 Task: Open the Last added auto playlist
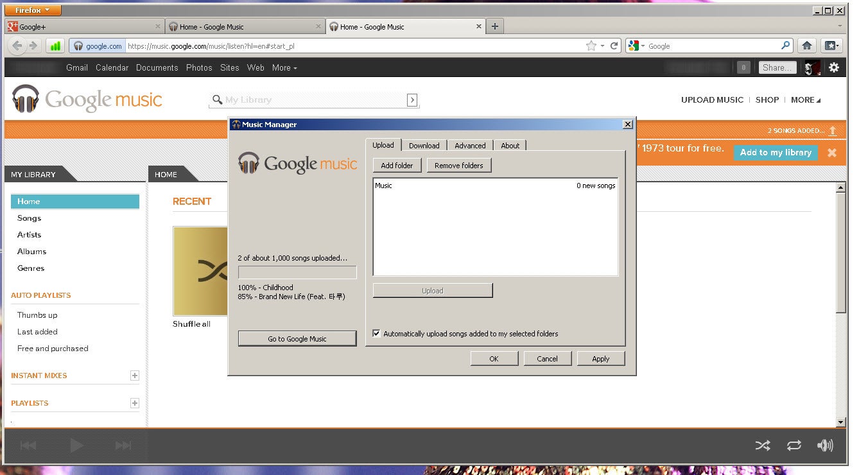click(37, 332)
